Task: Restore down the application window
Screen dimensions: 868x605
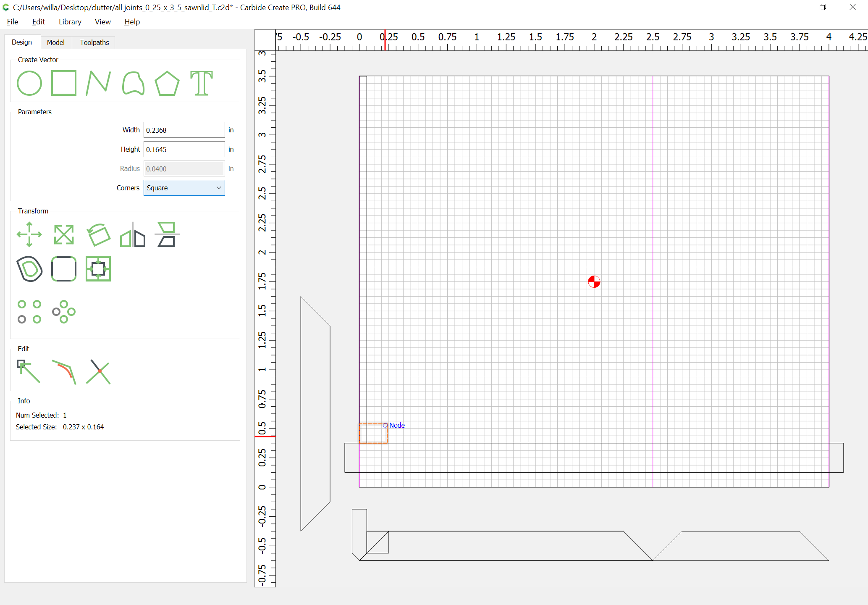Action: 823,7
